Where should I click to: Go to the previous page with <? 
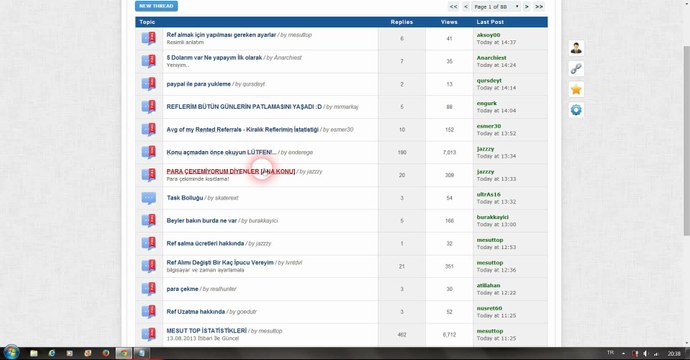[466, 7]
